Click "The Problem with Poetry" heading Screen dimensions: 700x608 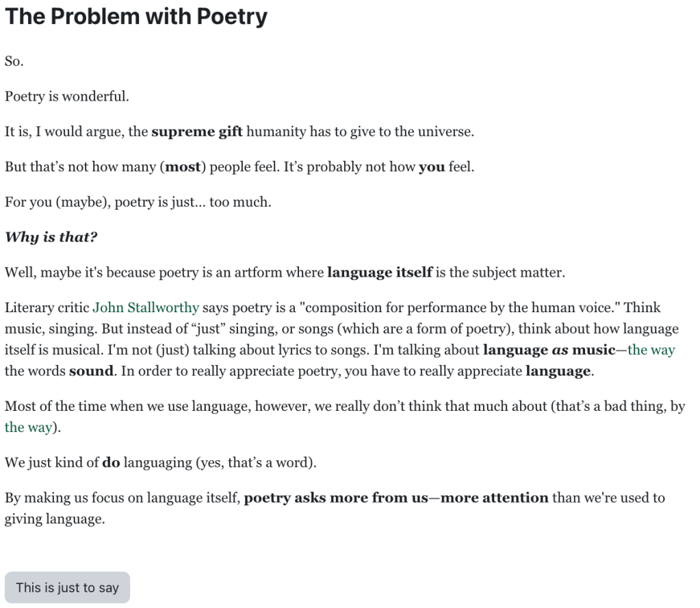136,16
